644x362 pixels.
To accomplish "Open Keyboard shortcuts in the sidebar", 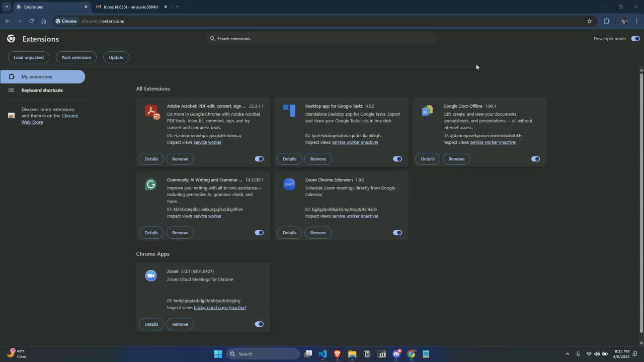I will pos(42,90).
